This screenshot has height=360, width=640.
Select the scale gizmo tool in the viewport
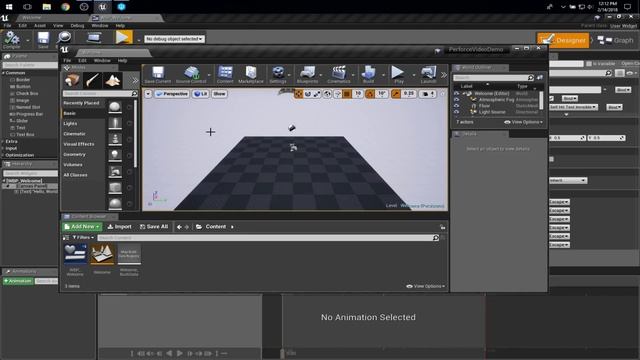[x=317, y=94]
